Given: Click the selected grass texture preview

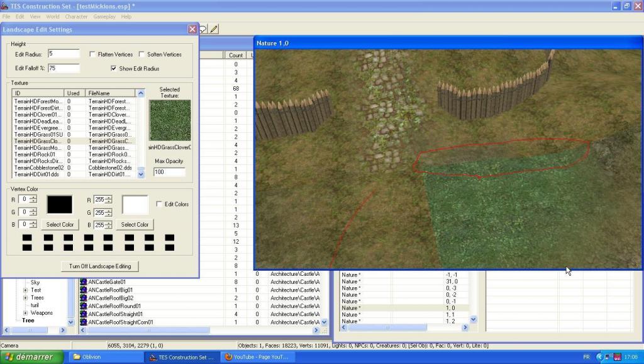Looking at the screenshot, I should coord(170,120).
